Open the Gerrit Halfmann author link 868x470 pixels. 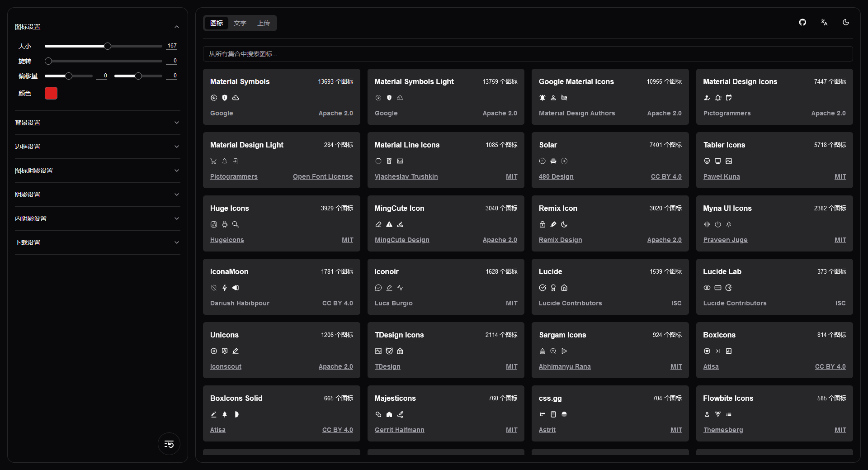399,430
